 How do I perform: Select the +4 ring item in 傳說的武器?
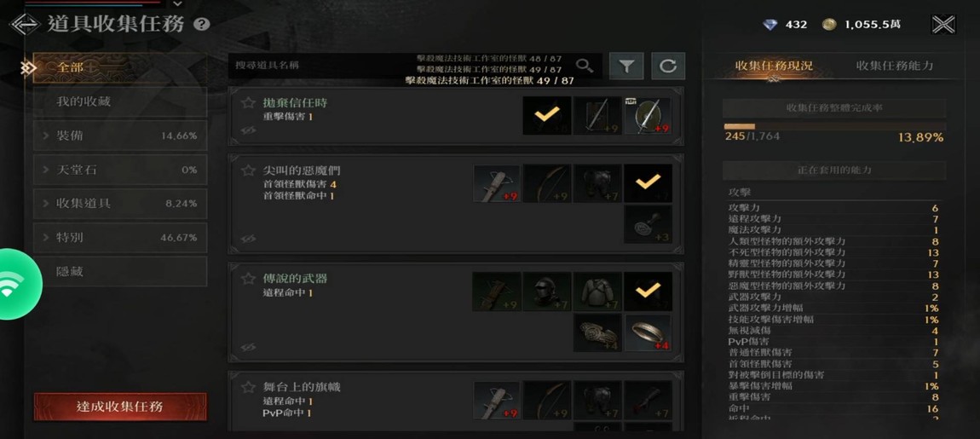649,332
